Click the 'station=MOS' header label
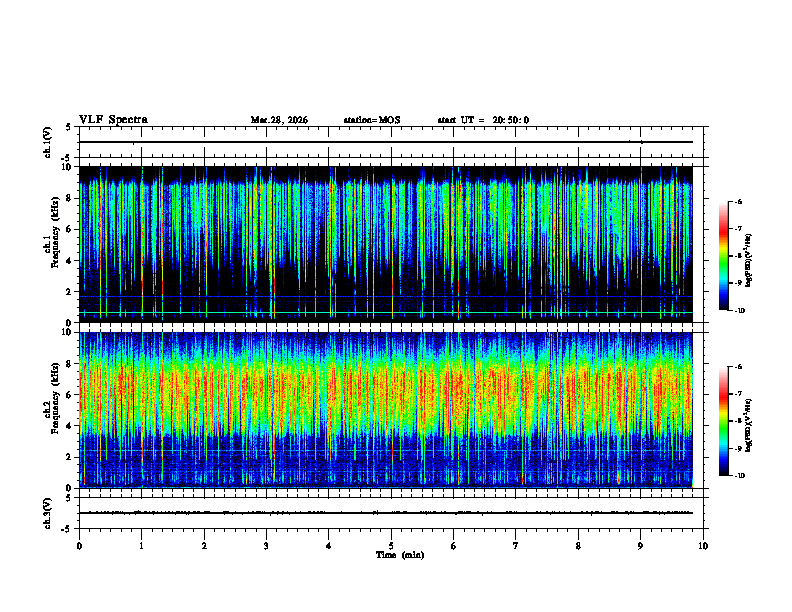Screen dimensions: 792x612 pos(372,120)
